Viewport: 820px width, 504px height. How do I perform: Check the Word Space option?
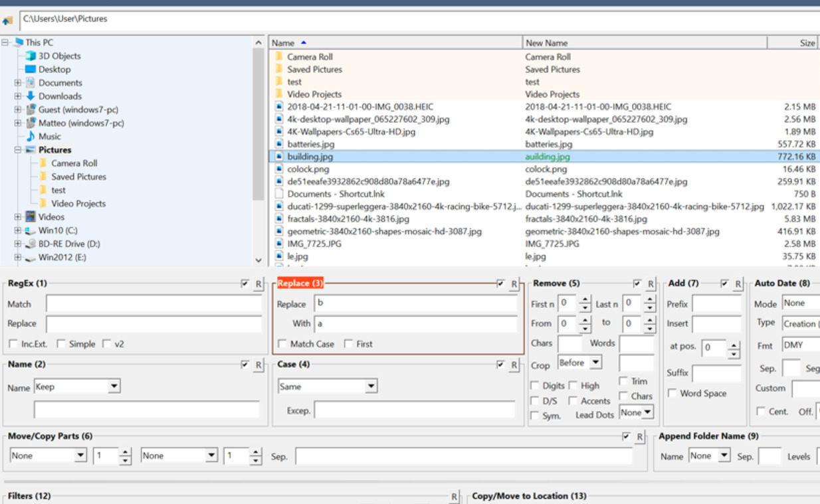(x=672, y=393)
